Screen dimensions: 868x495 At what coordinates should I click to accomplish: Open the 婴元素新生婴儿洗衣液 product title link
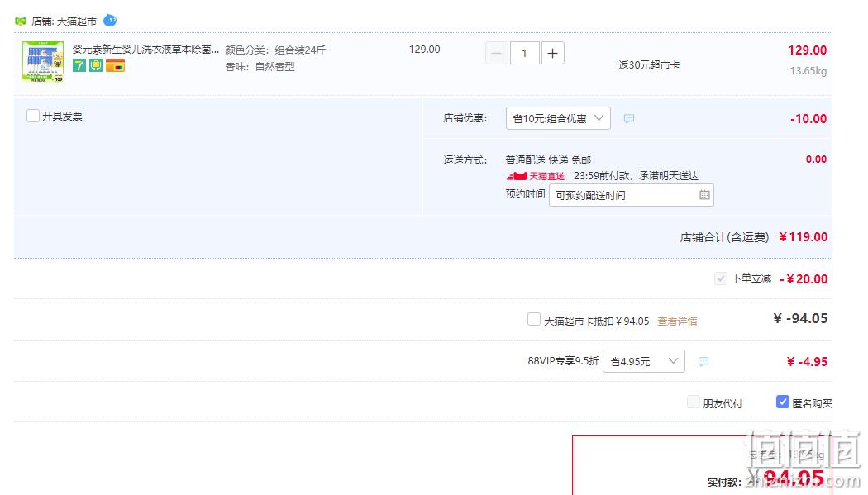pos(145,50)
